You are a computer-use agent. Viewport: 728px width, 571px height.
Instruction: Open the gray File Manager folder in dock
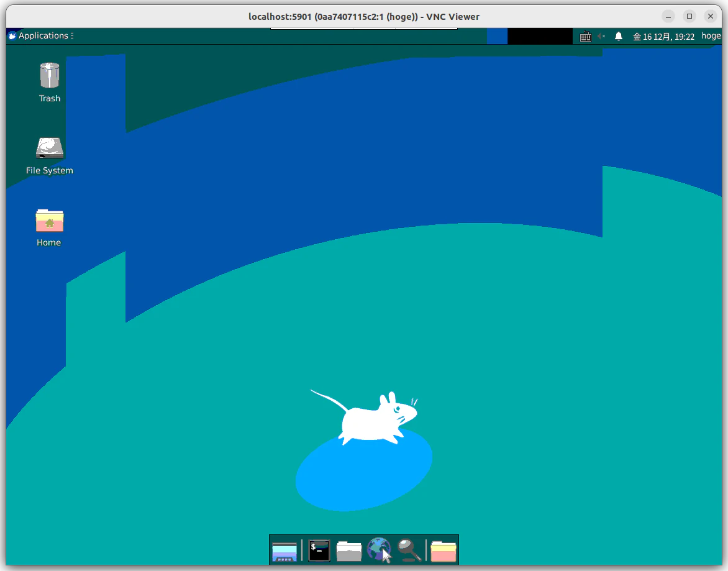[x=348, y=551]
